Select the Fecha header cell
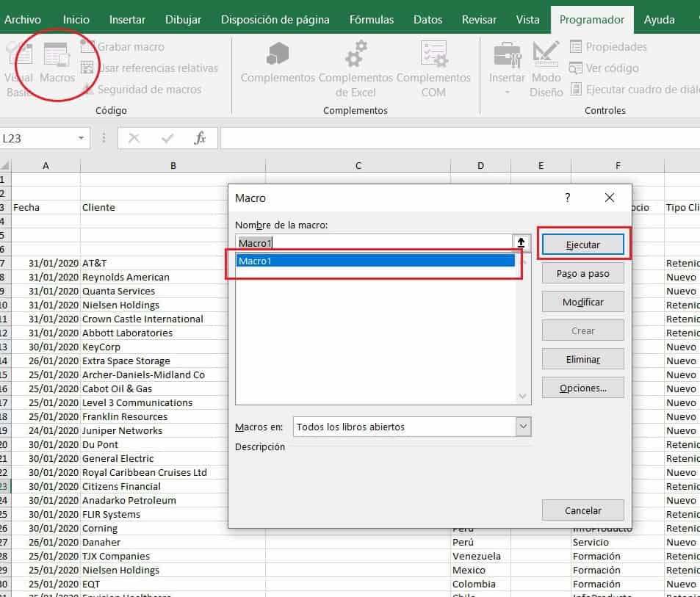 click(x=46, y=207)
